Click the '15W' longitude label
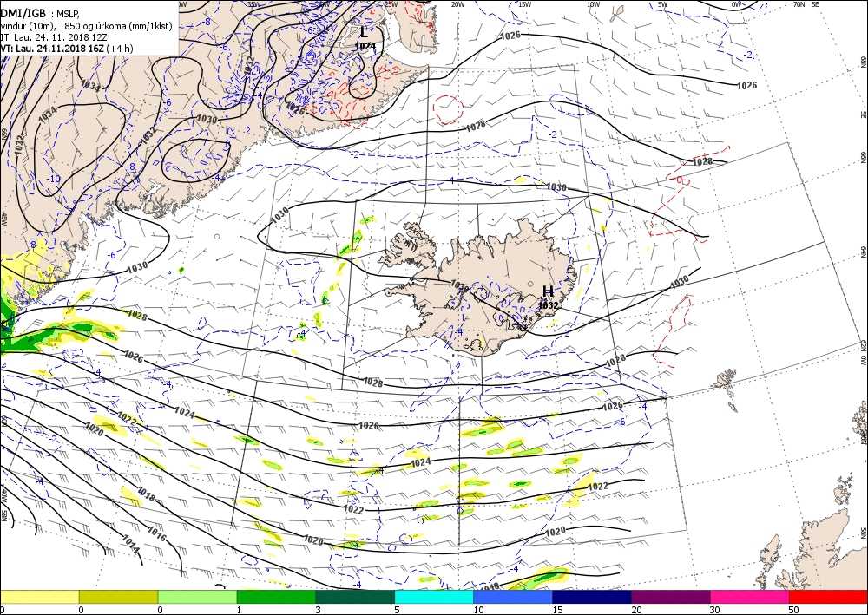868x615 pixels. click(x=525, y=4)
